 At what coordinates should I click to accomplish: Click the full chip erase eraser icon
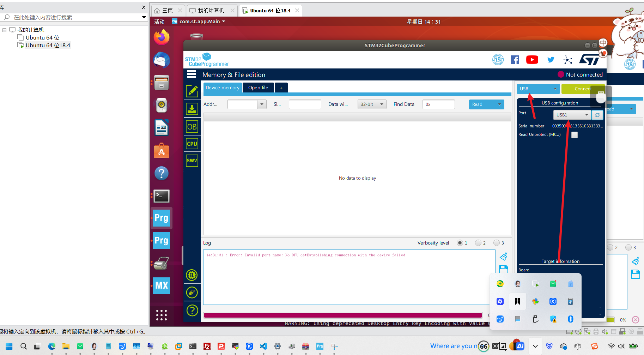tap(192, 293)
